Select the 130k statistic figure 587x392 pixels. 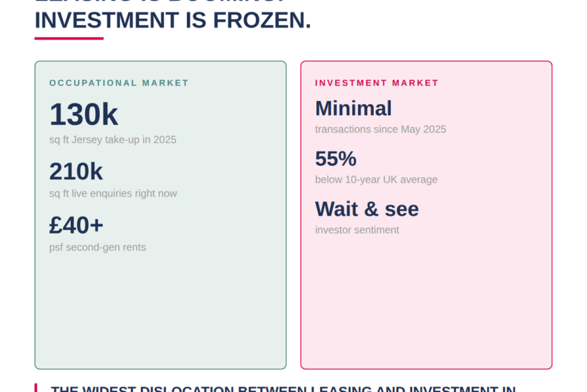tap(84, 114)
